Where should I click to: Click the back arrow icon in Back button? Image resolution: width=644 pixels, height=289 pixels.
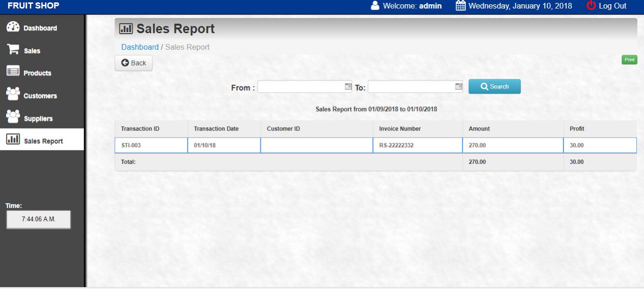tap(125, 63)
